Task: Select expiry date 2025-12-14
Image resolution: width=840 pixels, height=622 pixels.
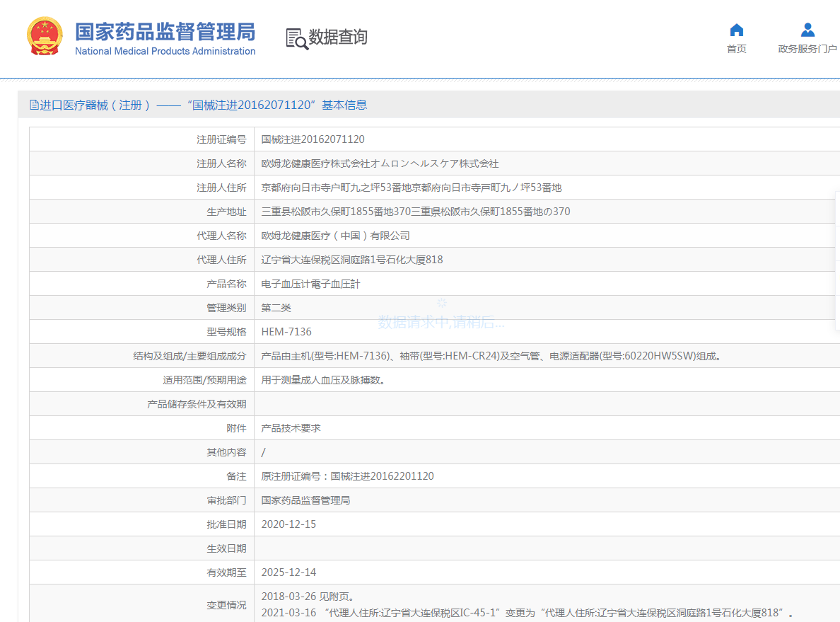Action: pos(288,572)
